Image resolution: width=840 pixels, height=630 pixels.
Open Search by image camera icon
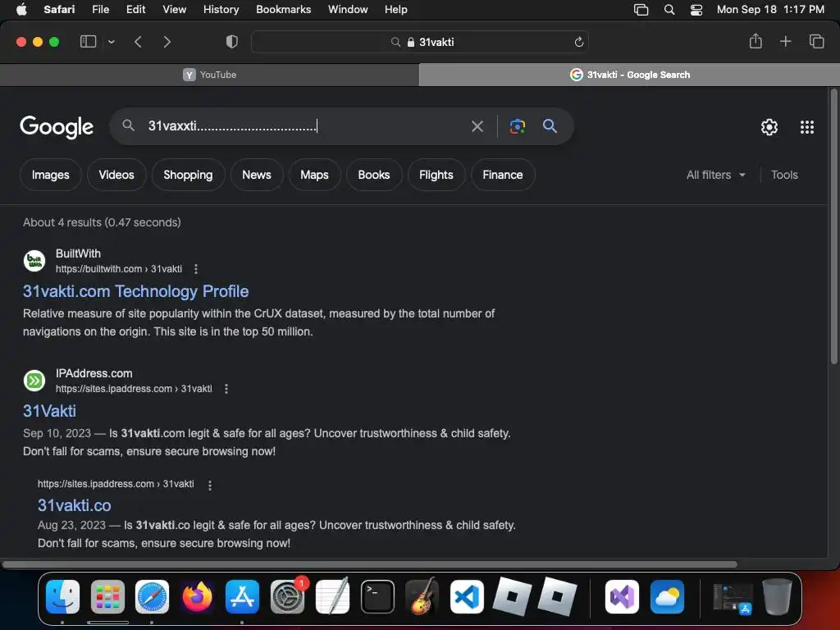[517, 126]
